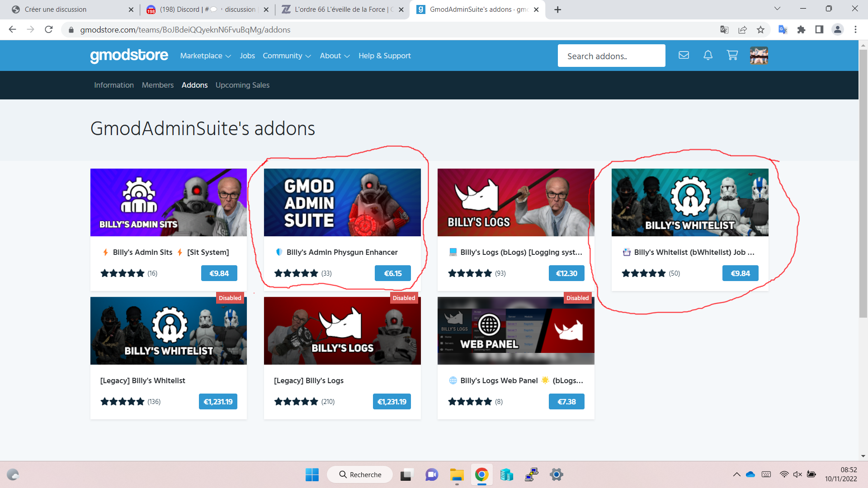Click the Recherche taskbar search box
This screenshot has height=488, width=868.
coord(360,474)
